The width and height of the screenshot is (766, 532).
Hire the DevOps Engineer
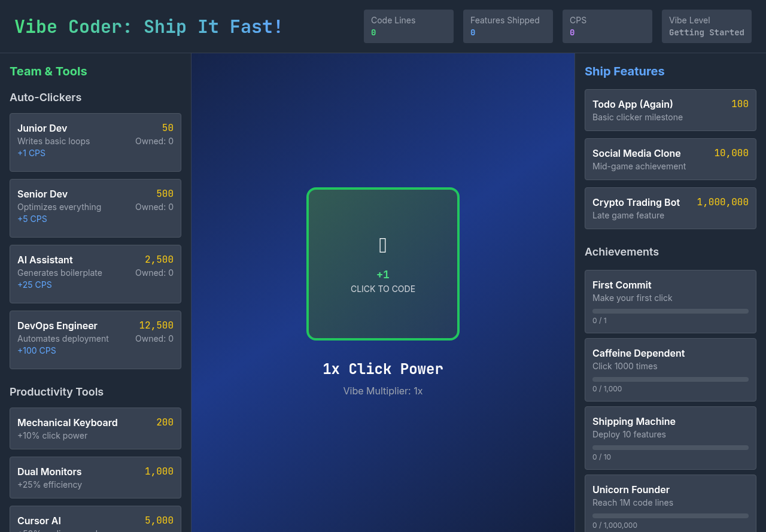click(x=95, y=339)
